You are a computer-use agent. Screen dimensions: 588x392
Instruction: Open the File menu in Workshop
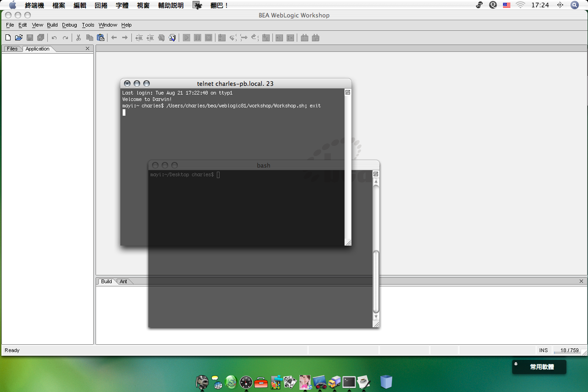[x=10, y=25]
